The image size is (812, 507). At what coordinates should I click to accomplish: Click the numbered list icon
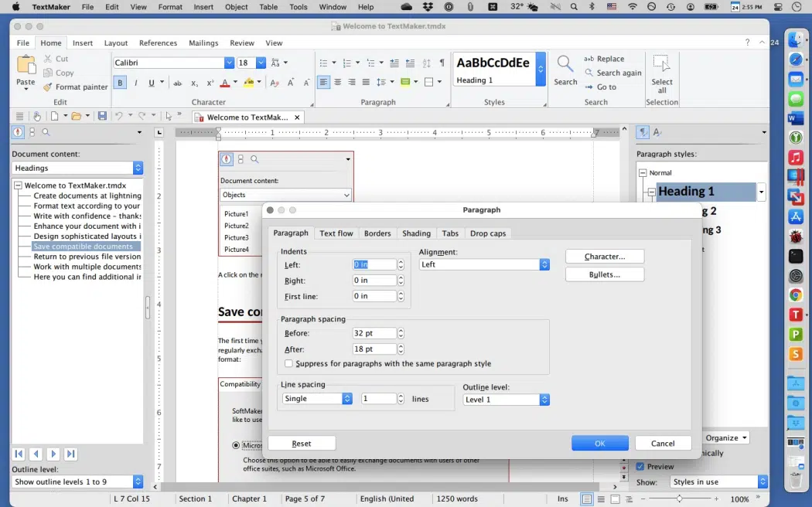click(x=347, y=63)
